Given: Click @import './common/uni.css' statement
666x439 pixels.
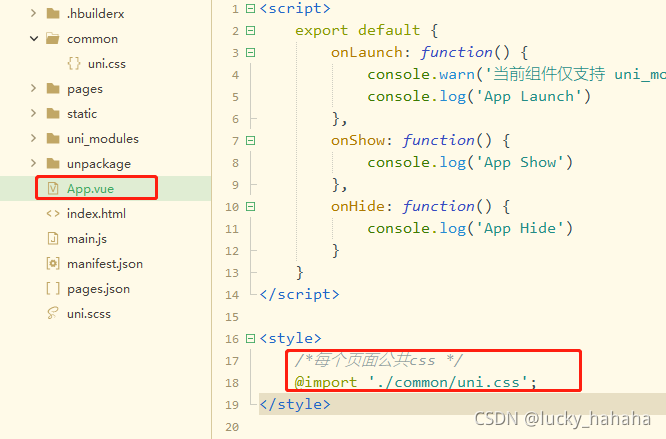Looking at the screenshot, I should [x=416, y=383].
